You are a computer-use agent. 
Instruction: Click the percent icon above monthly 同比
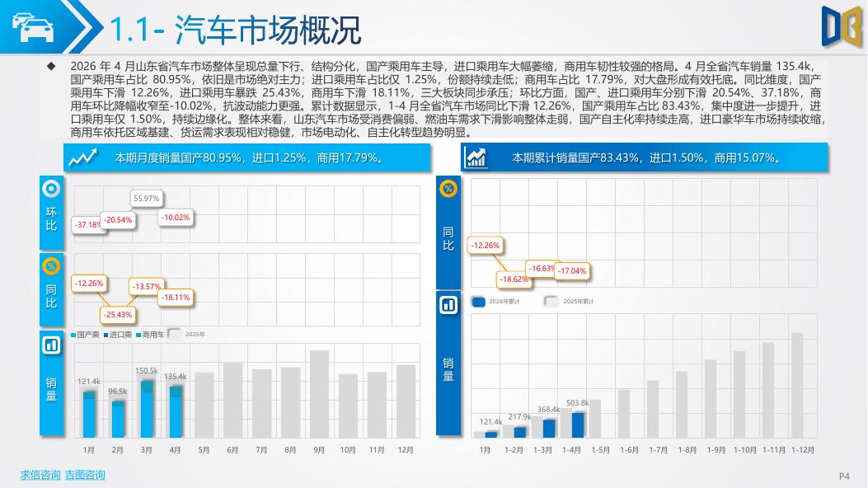click(51, 267)
